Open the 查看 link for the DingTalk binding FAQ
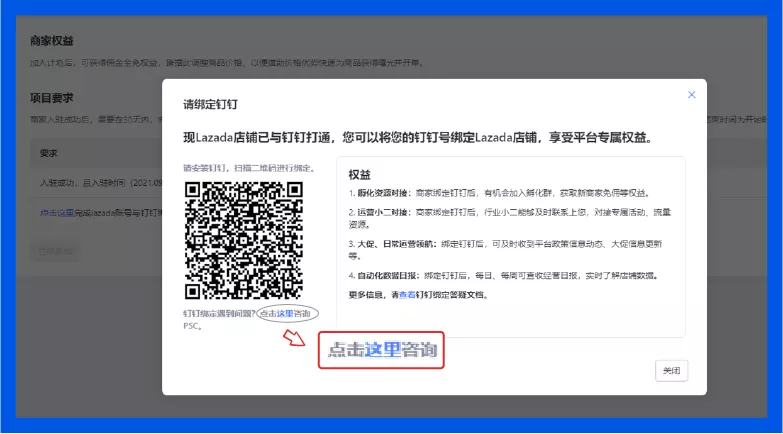The width and height of the screenshot is (783, 434). pos(407,295)
